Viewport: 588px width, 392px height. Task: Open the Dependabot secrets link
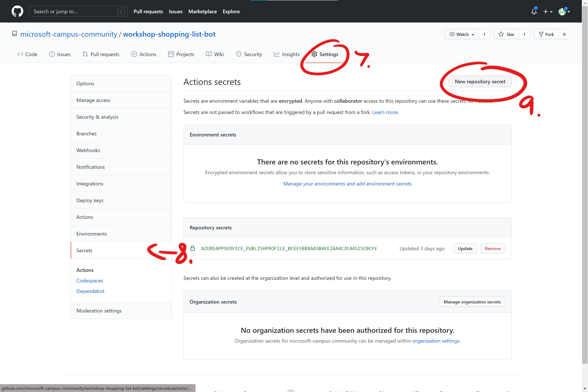pos(90,291)
